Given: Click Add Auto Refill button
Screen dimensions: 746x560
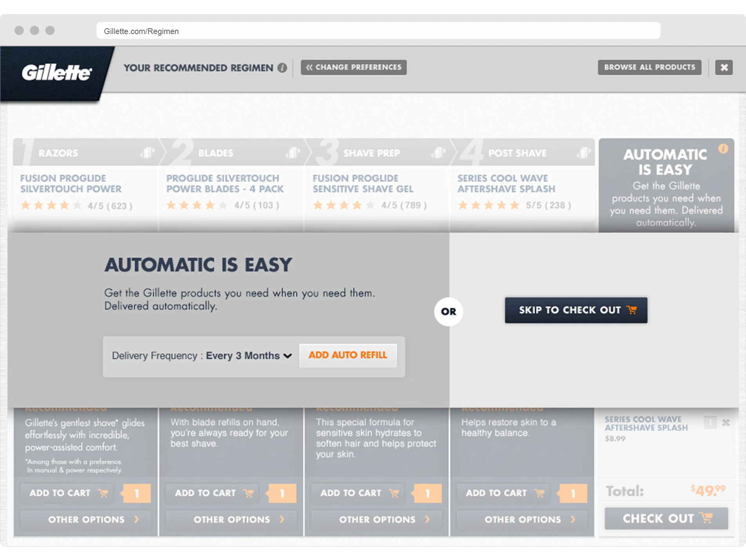Looking at the screenshot, I should [x=348, y=355].
